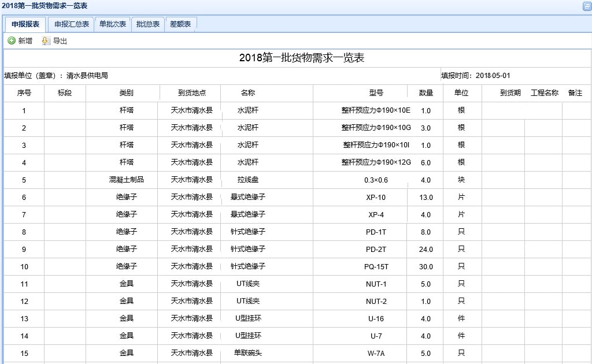This screenshot has height=364, width=592.
Task: Open the 差额表 tab
Action: click(x=180, y=24)
